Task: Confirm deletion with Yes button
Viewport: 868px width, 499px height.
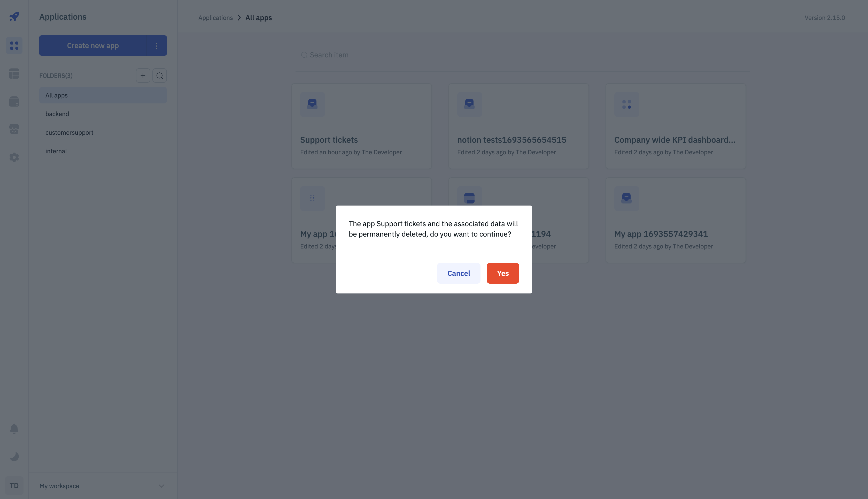Action: [503, 274]
